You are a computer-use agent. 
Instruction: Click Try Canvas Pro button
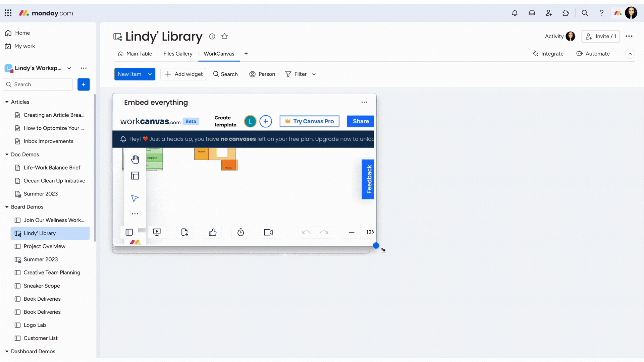click(309, 121)
